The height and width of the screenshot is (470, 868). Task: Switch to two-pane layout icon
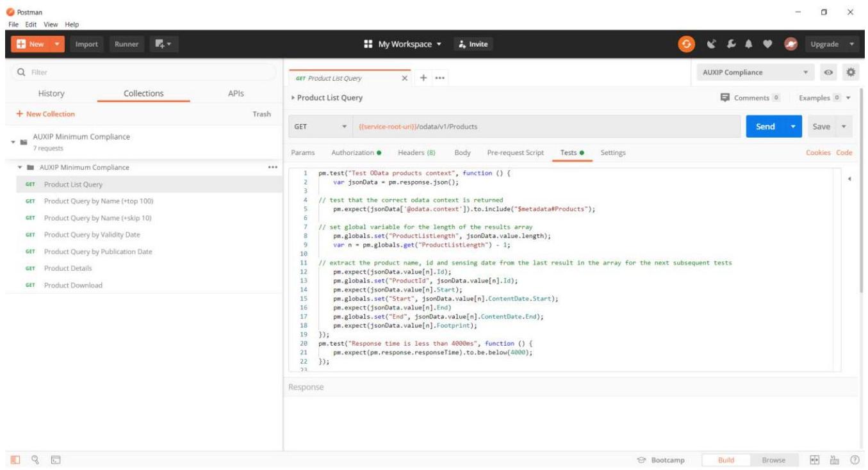click(815, 460)
